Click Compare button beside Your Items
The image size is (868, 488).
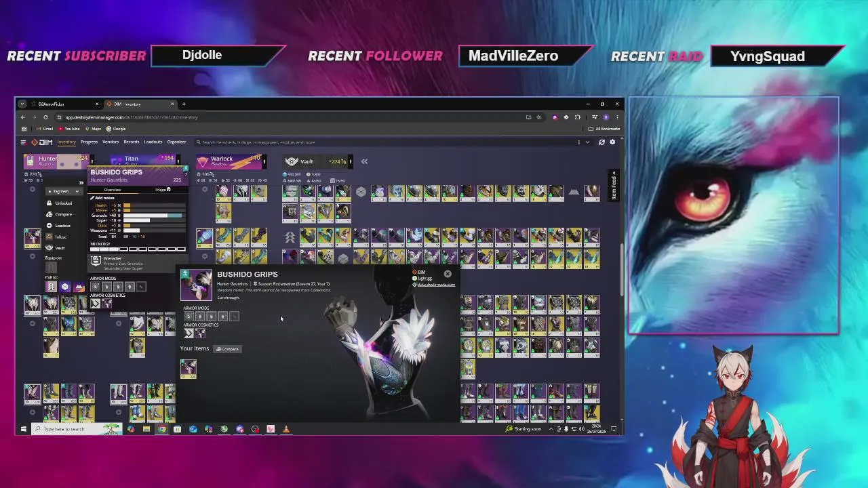tap(228, 349)
